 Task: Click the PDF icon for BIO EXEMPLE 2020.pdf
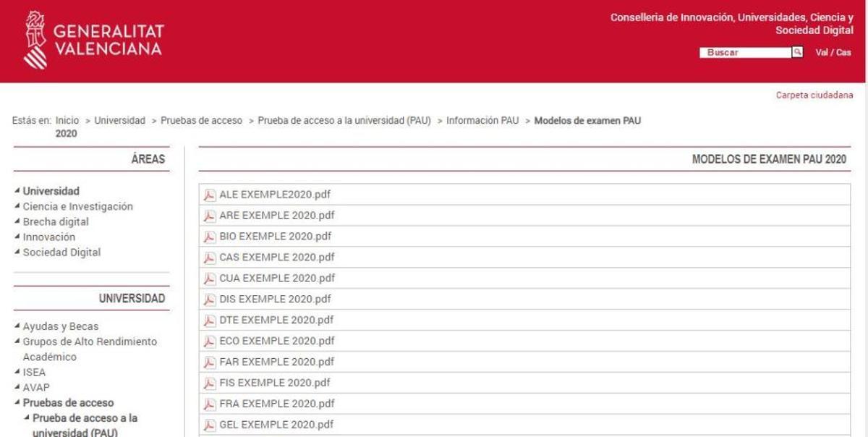pos(208,236)
